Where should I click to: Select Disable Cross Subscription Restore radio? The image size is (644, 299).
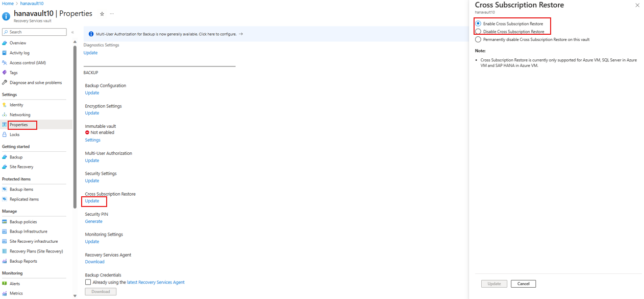[478, 32]
